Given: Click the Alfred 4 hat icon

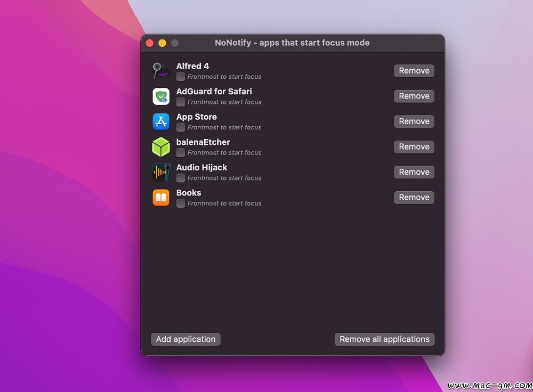Looking at the screenshot, I should click(x=161, y=71).
